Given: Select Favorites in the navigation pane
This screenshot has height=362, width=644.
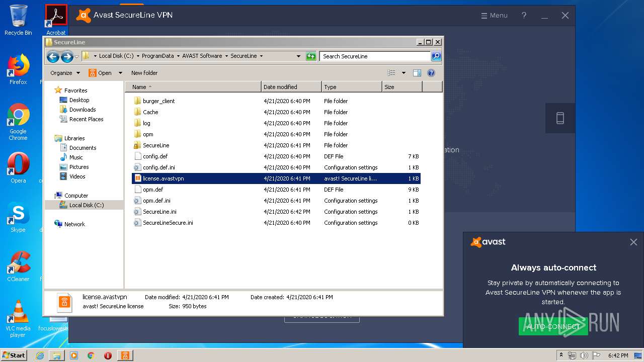Looking at the screenshot, I should (x=71, y=90).
